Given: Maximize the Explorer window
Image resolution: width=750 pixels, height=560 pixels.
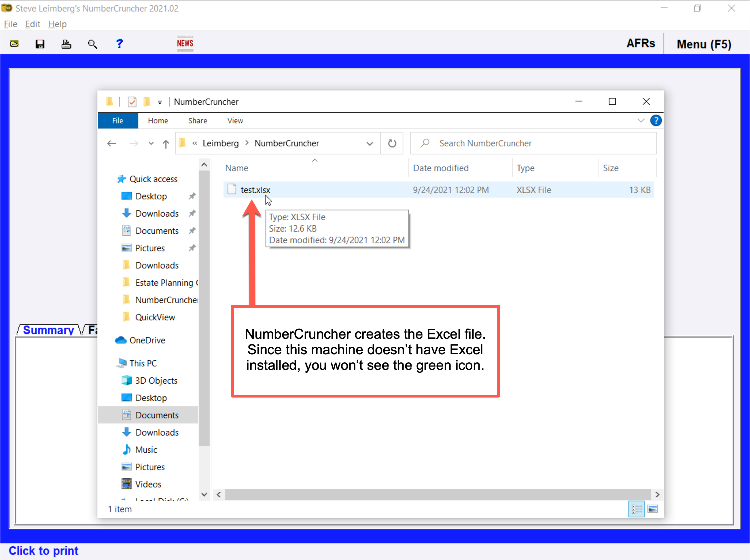Looking at the screenshot, I should pyautogui.click(x=612, y=102).
